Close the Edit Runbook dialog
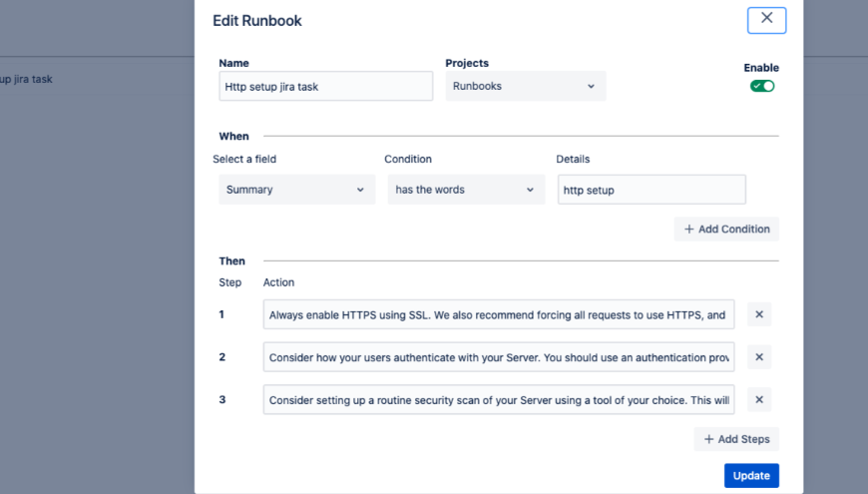868x494 pixels. 766,20
